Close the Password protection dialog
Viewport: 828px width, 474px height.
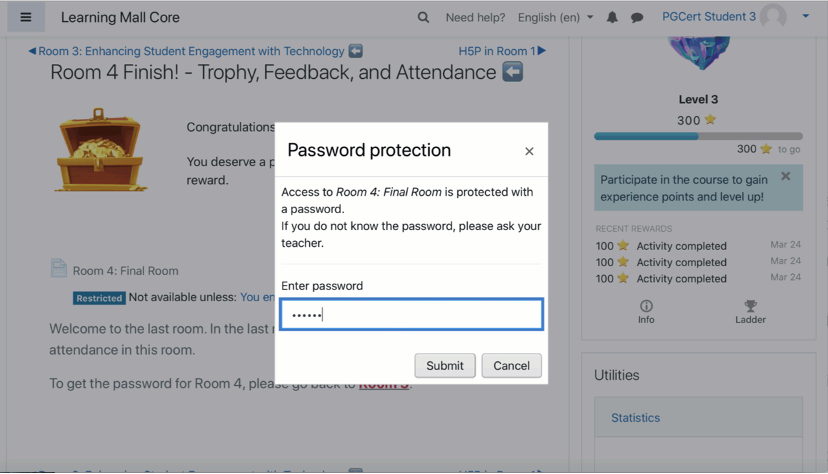529,151
